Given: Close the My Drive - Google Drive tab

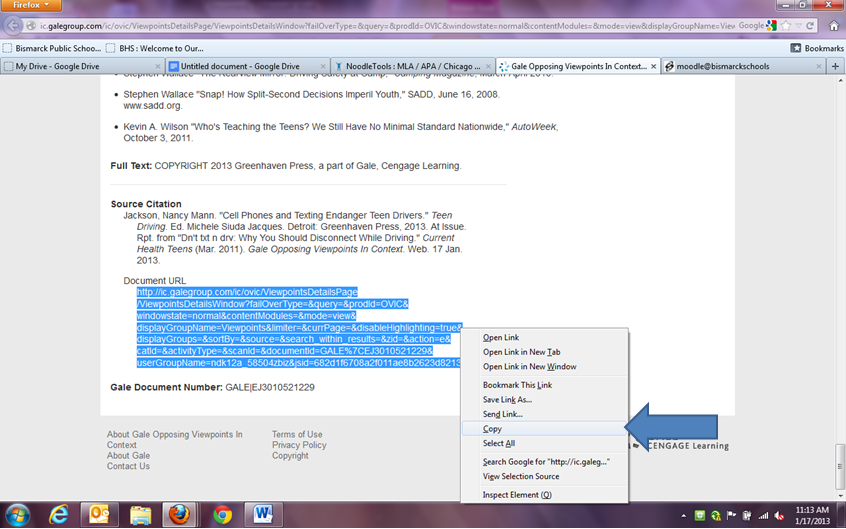Looking at the screenshot, I should [158, 66].
